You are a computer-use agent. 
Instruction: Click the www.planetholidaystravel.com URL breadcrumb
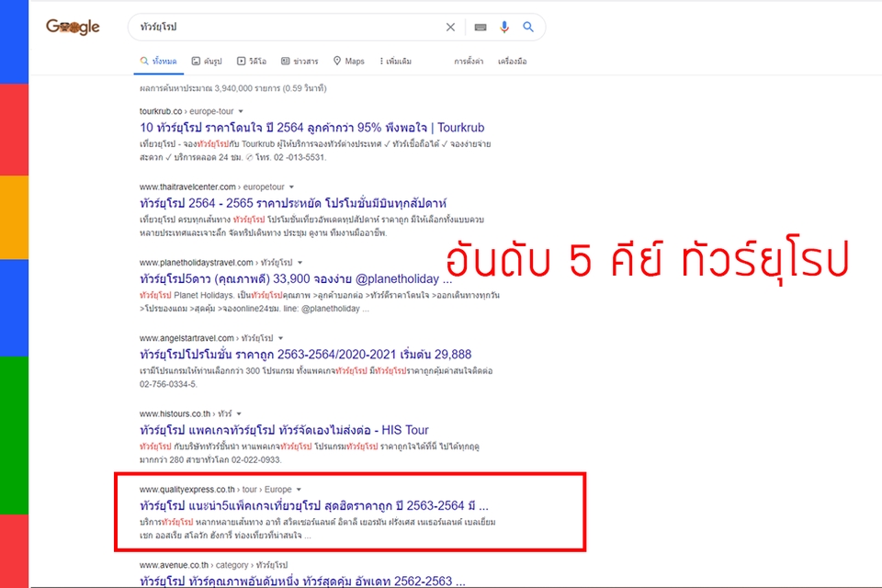[216, 263]
